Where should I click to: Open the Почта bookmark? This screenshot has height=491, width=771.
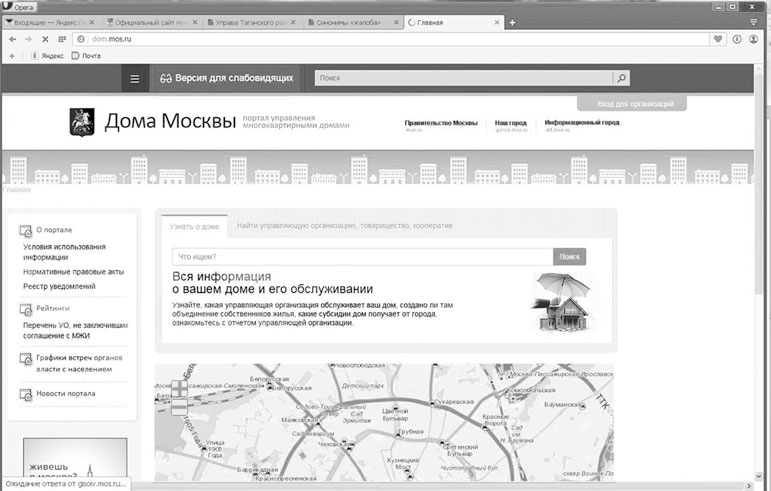87,56
